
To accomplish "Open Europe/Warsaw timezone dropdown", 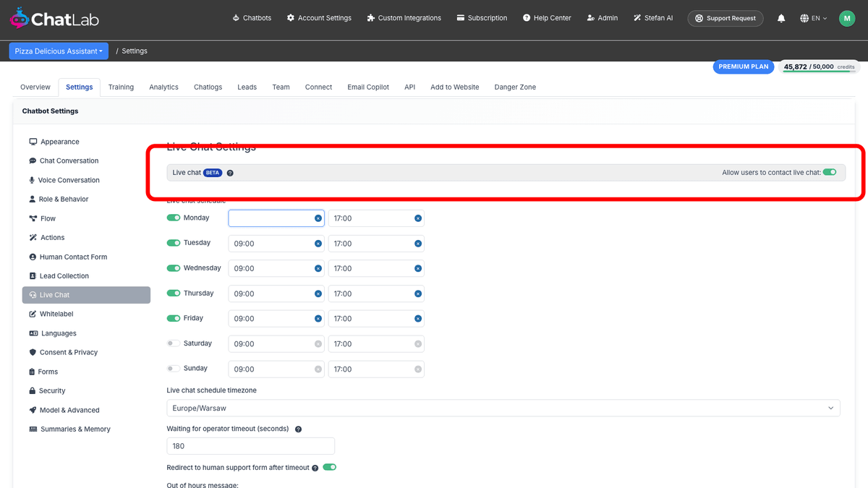I will pos(503,408).
